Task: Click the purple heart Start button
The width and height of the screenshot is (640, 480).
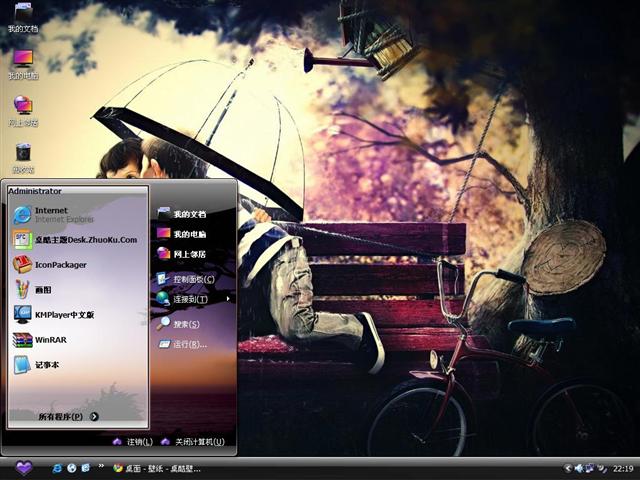Action: coord(23,468)
